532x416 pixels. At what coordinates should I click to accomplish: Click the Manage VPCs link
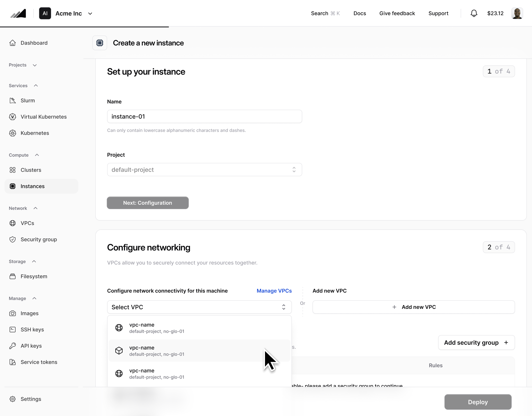click(x=274, y=291)
